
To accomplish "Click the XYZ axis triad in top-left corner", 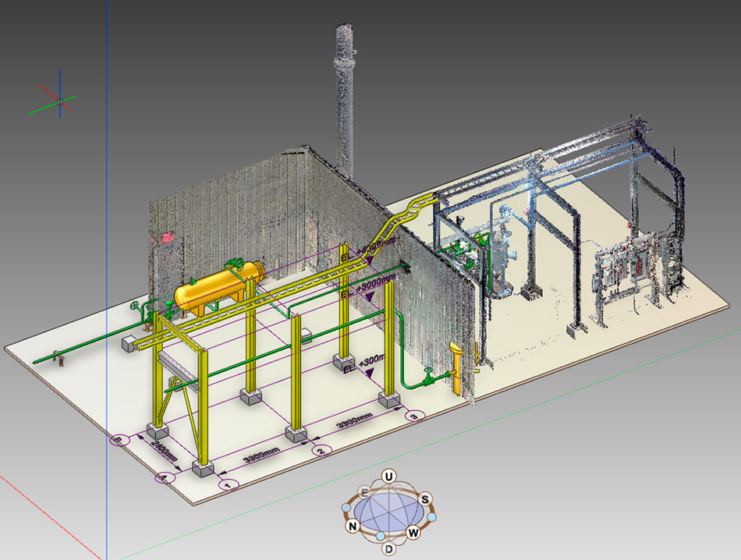I will pos(60,97).
